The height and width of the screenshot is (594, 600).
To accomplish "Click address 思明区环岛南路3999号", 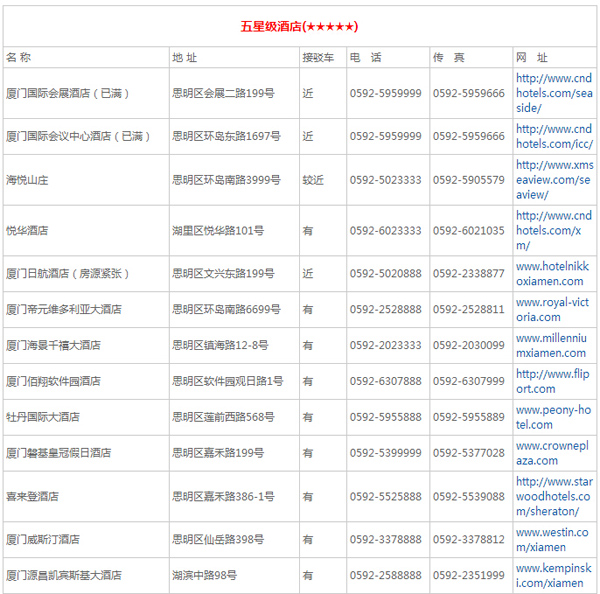I will click(x=227, y=180).
